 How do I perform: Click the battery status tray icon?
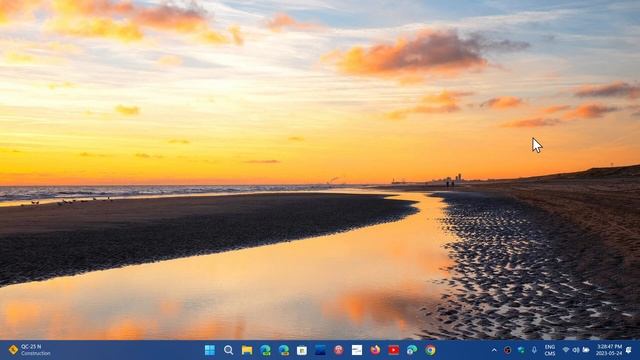click(586, 350)
